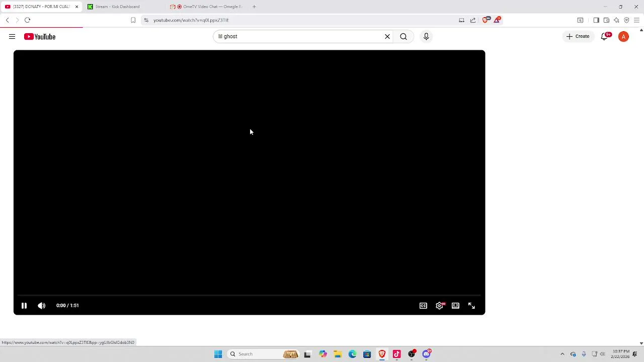Toggle the browser sidebar panel
The width and height of the screenshot is (644, 362).
tap(596, 20)
